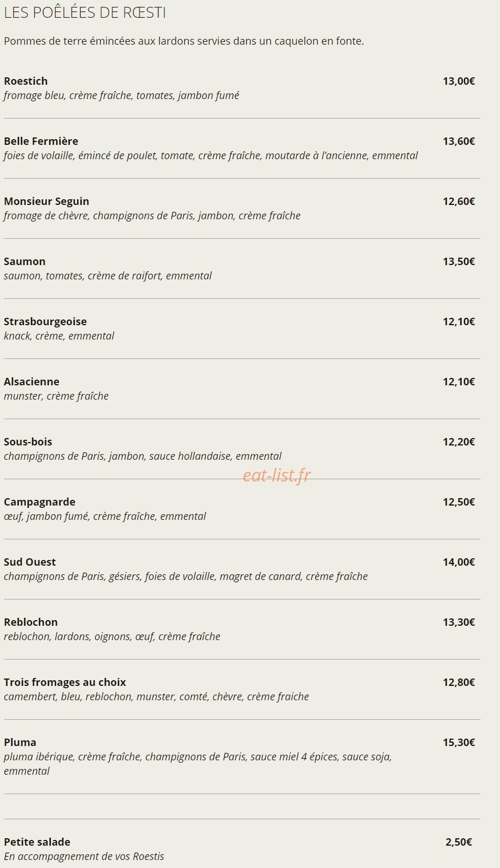Select the Pluma dish name
This screenshot has width=500, height=868.
tap(20, 743)
